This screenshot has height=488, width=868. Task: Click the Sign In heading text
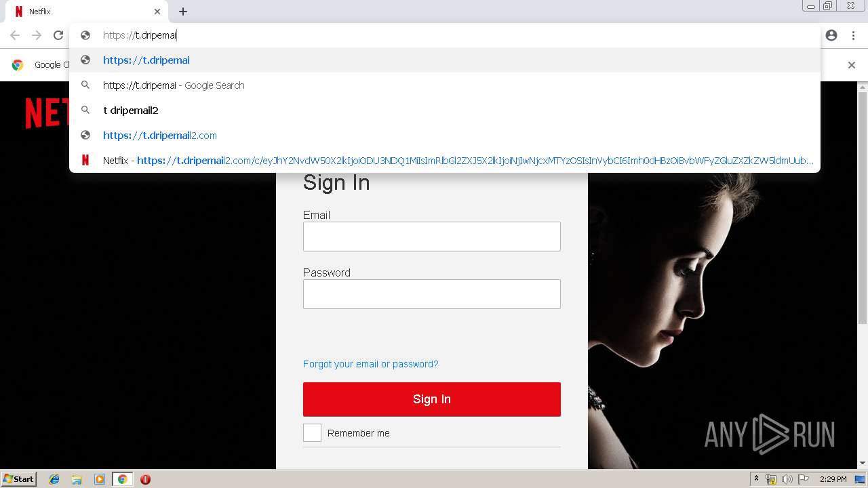336,182
